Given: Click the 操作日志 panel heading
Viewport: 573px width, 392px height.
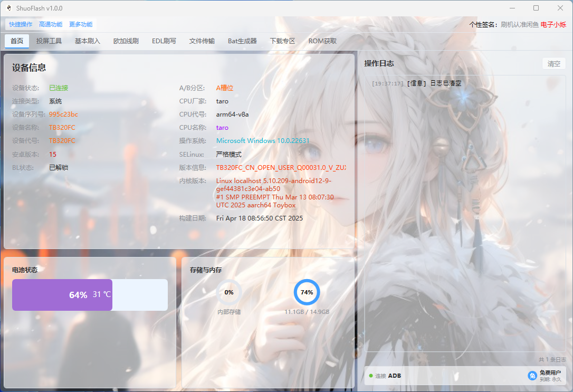Looking at the screenshot, I should coord(379,63).
